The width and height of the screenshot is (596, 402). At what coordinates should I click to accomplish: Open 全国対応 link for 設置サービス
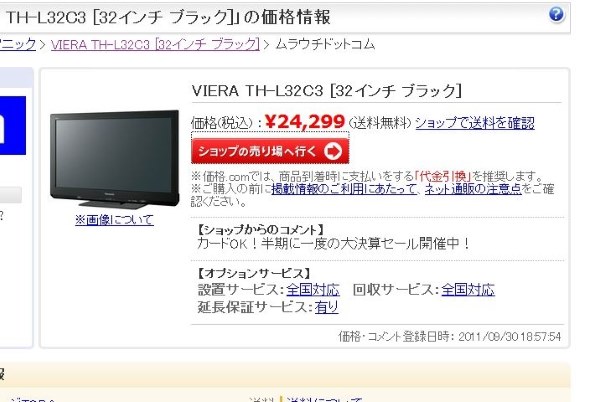click(312, 290)
